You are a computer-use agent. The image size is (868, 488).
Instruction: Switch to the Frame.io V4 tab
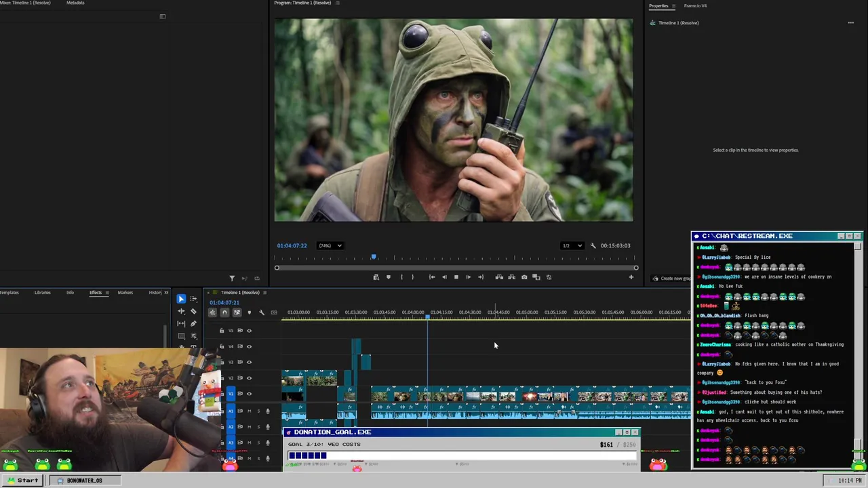(x=695, y=6)
